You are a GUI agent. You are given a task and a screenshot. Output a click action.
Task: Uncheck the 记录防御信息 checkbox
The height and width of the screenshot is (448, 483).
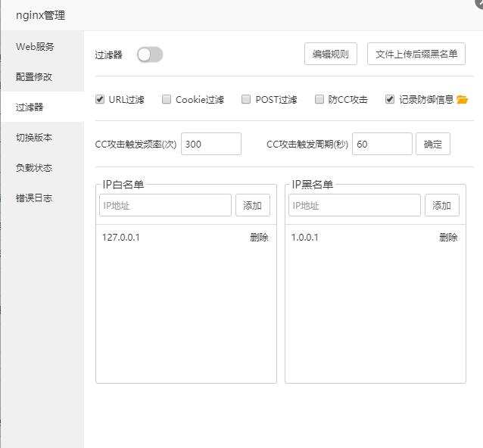click(x=390, y=99)
